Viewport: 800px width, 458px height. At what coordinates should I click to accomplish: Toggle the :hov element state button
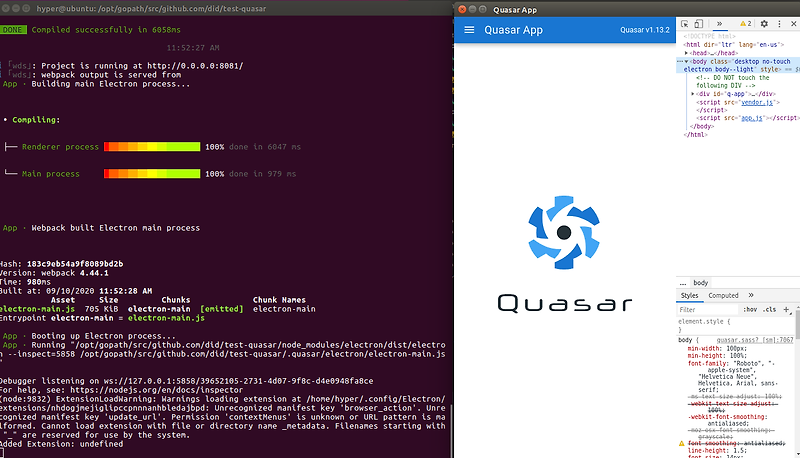click(x=750, y=310)
